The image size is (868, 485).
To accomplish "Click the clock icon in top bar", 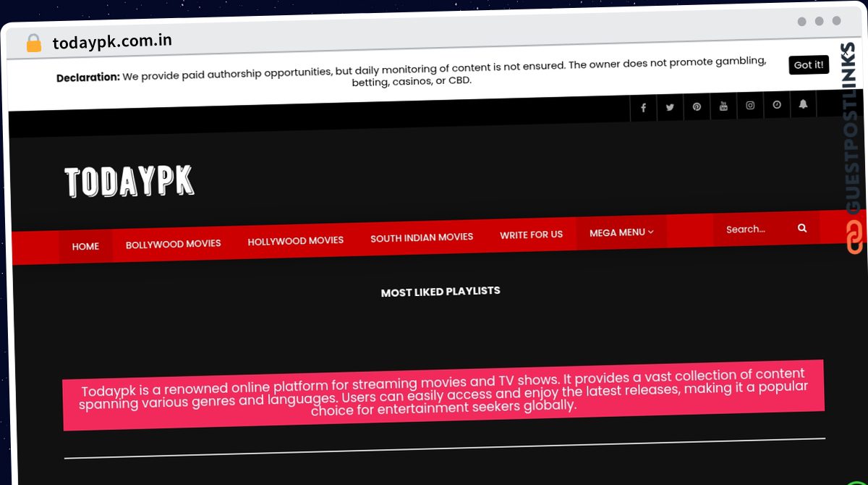I will [777, 105].
